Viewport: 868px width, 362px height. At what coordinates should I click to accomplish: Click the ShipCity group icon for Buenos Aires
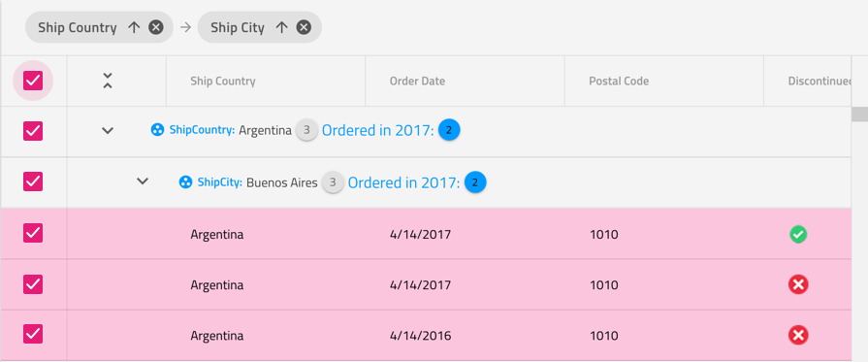pyautogui.click(x=186, y=181)
